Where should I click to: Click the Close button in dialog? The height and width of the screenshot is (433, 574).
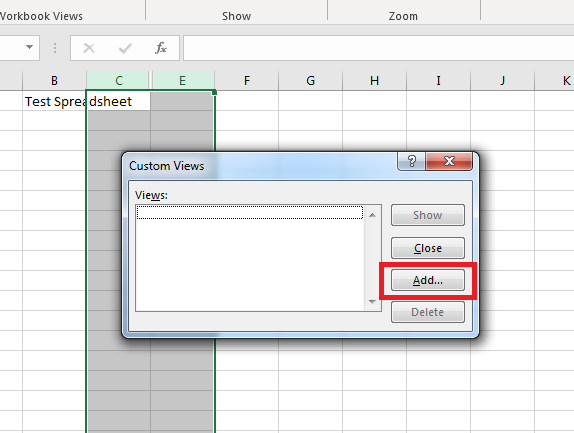coord(428,248)
